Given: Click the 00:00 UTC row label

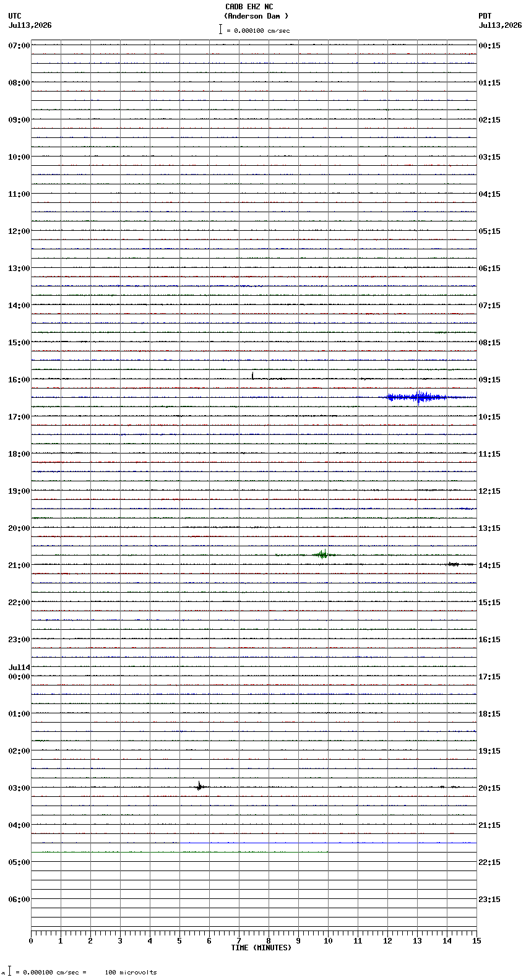Looking at the screenshot, I should point(19,677).
